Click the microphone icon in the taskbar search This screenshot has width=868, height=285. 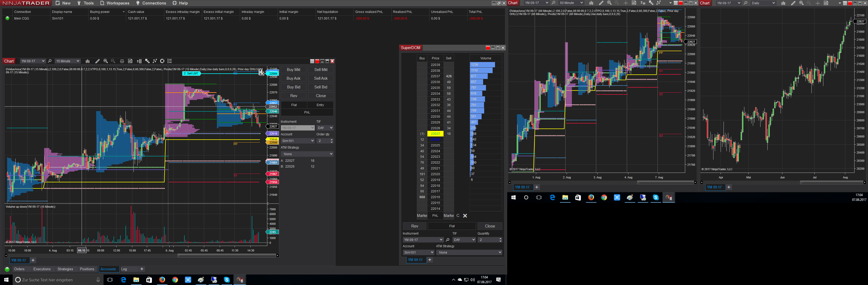(x=98, y=280)
